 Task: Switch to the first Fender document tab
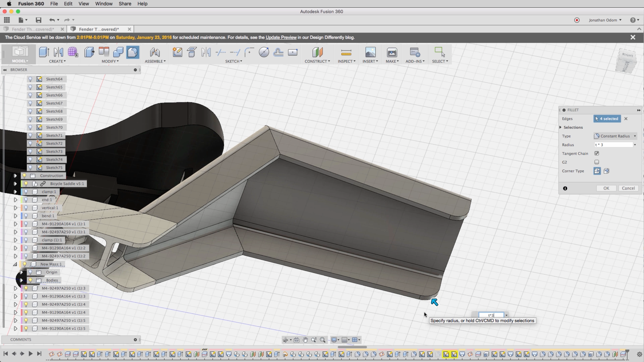point(33,29)
